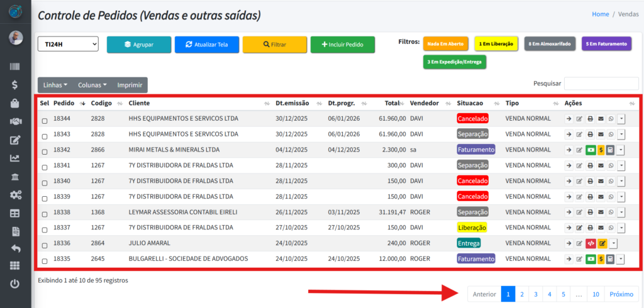The height and width of the screenshot is (308, 644).
Task: Click the print icon for order 18344
Action: coord(590,118)
